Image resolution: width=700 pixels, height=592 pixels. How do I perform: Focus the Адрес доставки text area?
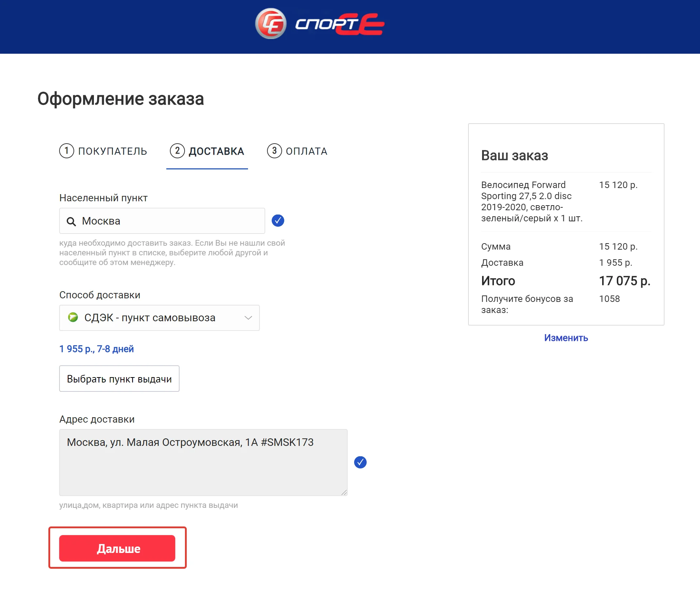(203, 466)
